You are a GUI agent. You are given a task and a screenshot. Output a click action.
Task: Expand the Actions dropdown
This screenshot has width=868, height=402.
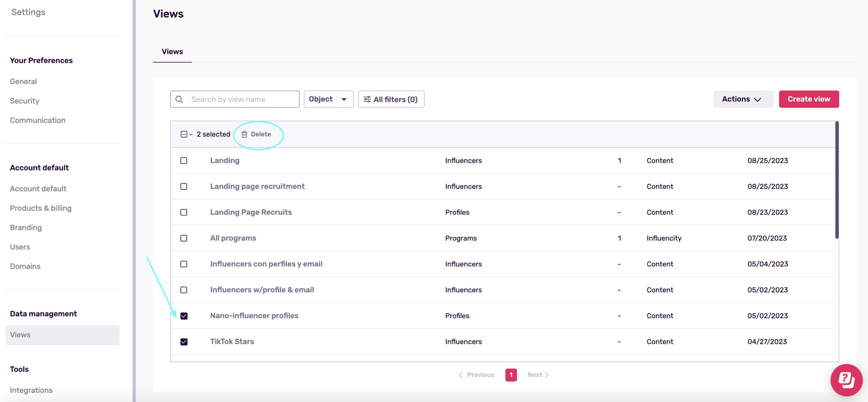pyautogui.click(x=743, y=99)
